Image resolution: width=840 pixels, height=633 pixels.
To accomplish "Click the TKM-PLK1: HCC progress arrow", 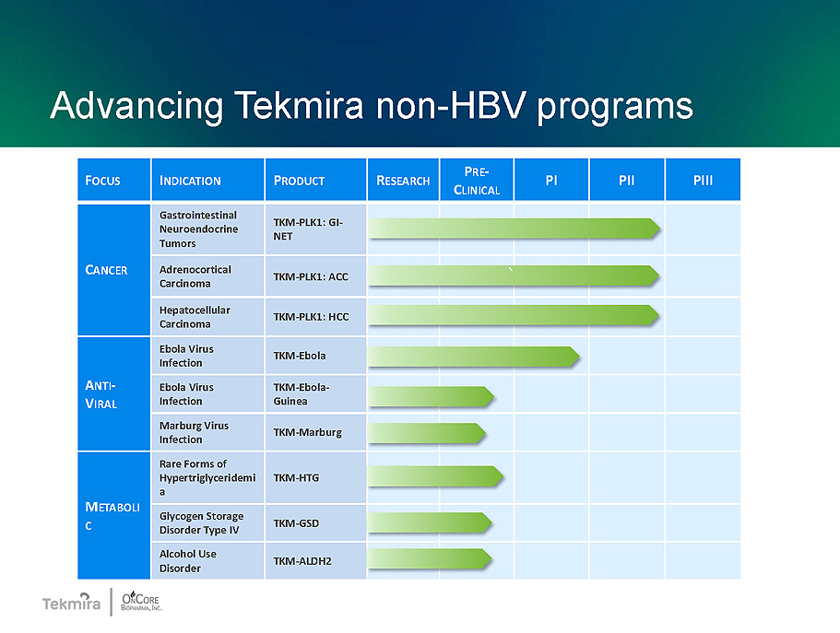I will pos(514,315).
